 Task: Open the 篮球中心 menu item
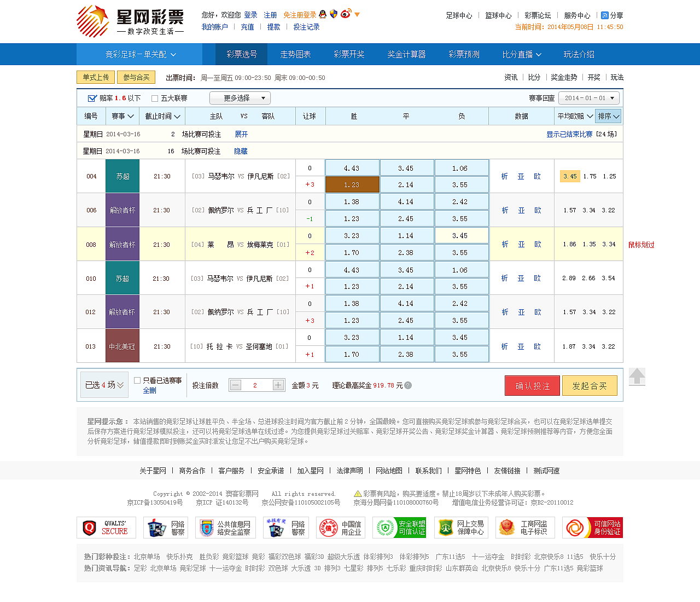(498, 15)
